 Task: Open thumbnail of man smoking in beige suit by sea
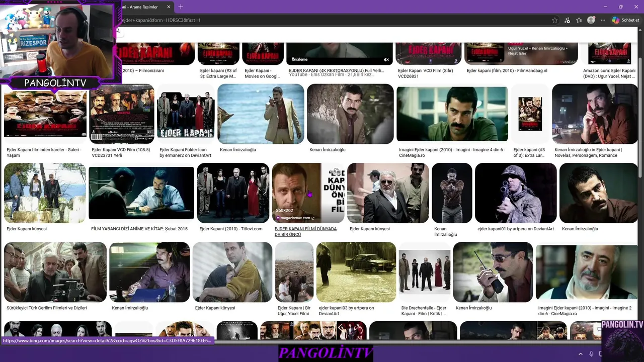pyautogui.click(x=261, y=114)
